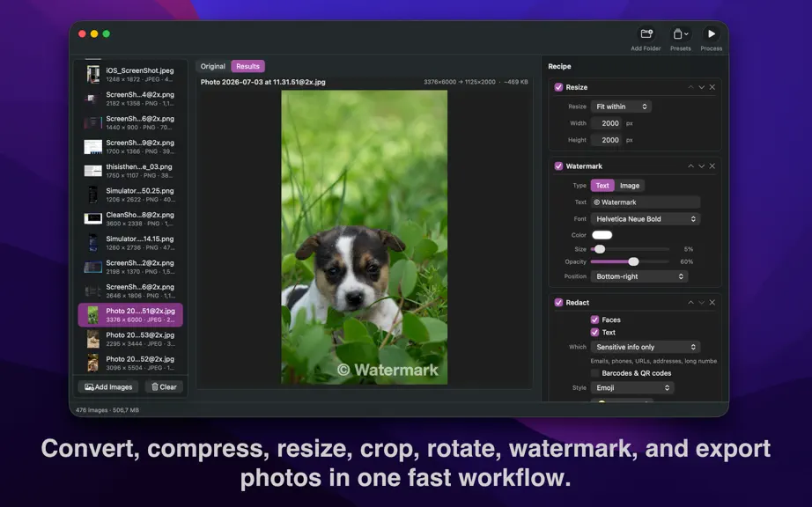Uncheck the Faces redaction option
The height and width of the screenshot is (507, 812).
pos(594,320)
